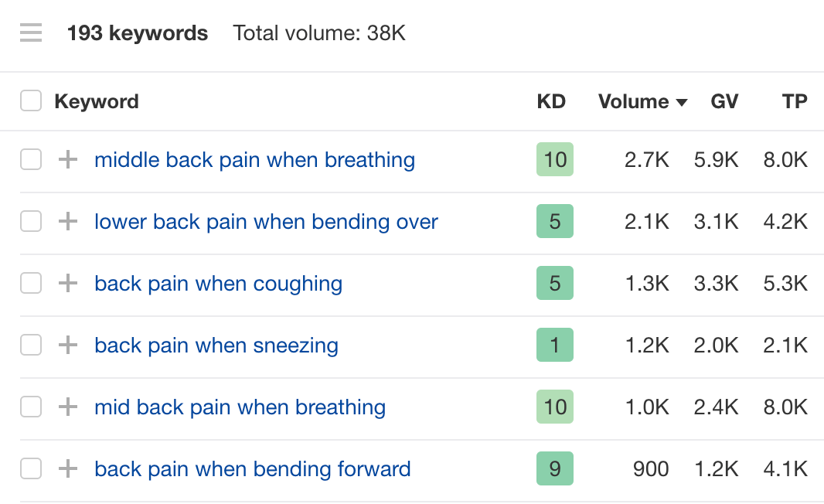Click the Keyword column header label

97,101
